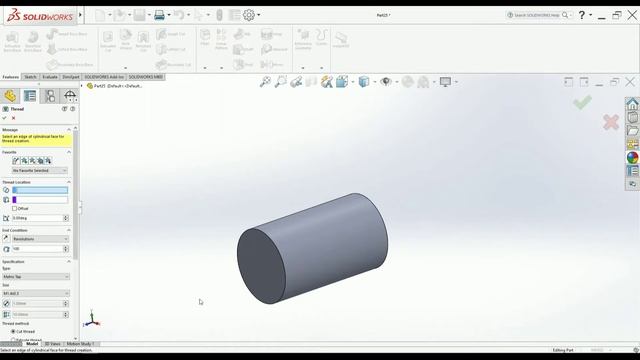Open SOLIDWORKS Resources home icon in task pane
The image size is (640, 360).
[x=632, y=104]
